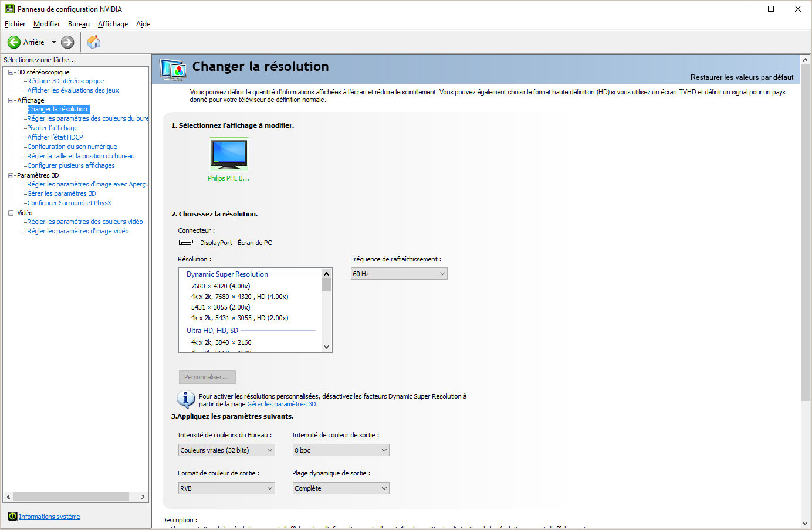Open Régler les paramètres des couleurs du bureau
The image size is (812, 530).
(x=87, y=118)
